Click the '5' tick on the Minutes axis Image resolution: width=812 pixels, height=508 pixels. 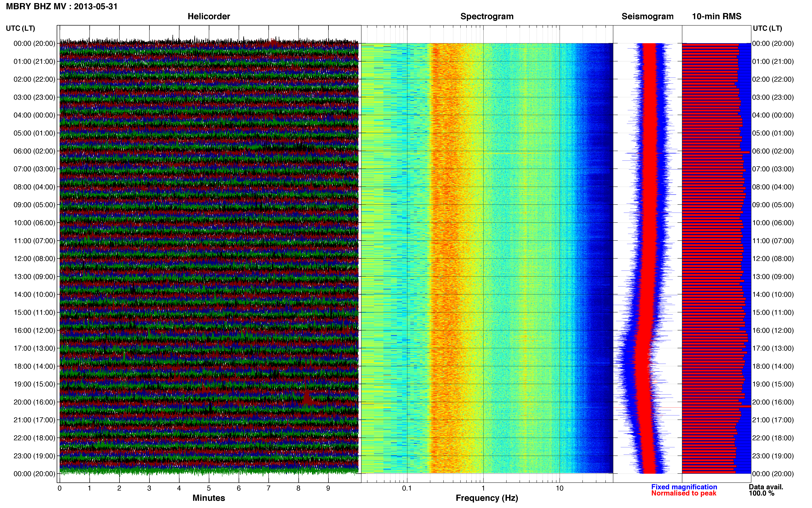click(x=209, y=488)
